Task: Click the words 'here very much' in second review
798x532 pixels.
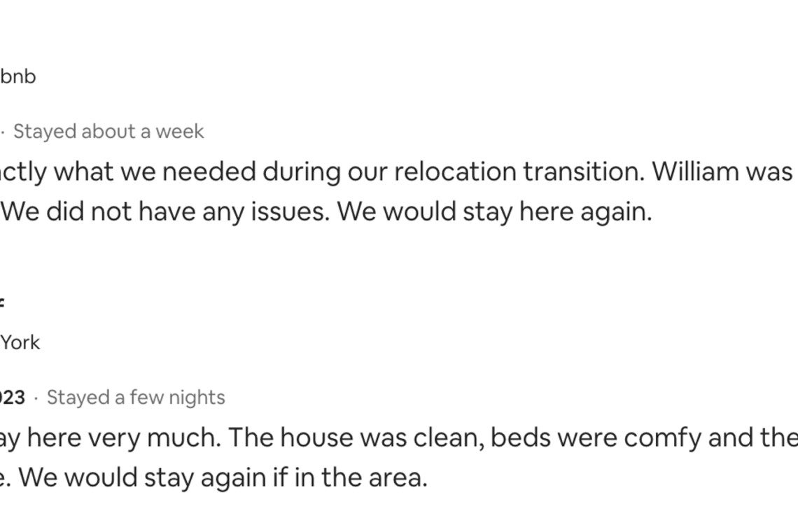Action: tap(124, 437)
